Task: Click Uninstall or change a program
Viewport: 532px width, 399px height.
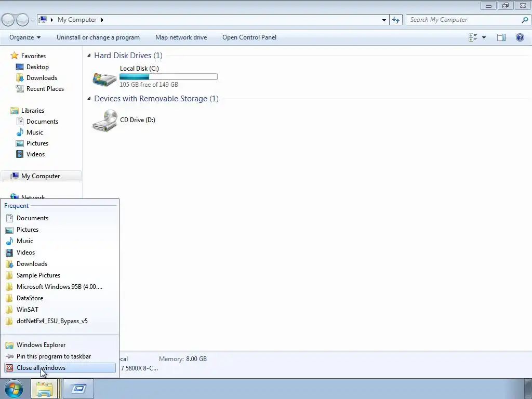Action: coord(98,37)
